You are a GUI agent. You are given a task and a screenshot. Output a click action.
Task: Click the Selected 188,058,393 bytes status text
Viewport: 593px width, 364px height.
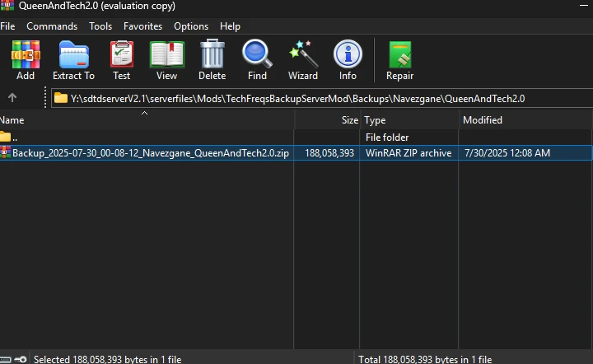pyautogui.click(x=107, y=359)
